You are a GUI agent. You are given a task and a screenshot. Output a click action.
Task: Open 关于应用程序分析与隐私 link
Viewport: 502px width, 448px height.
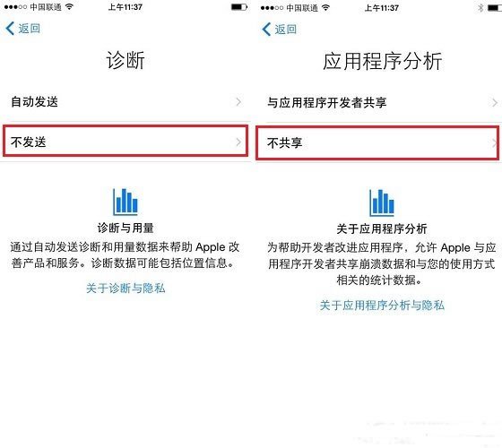click(x=382, y=305)
